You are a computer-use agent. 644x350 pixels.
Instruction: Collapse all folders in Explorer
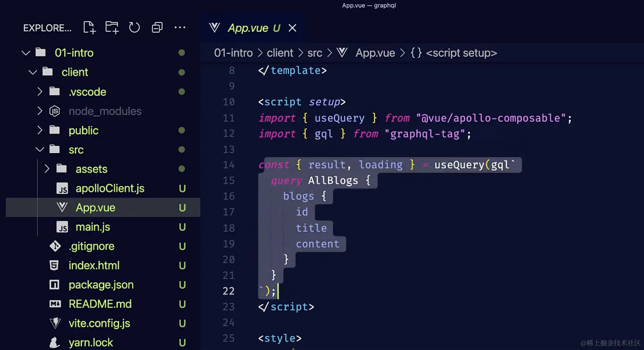pos(157,28)
